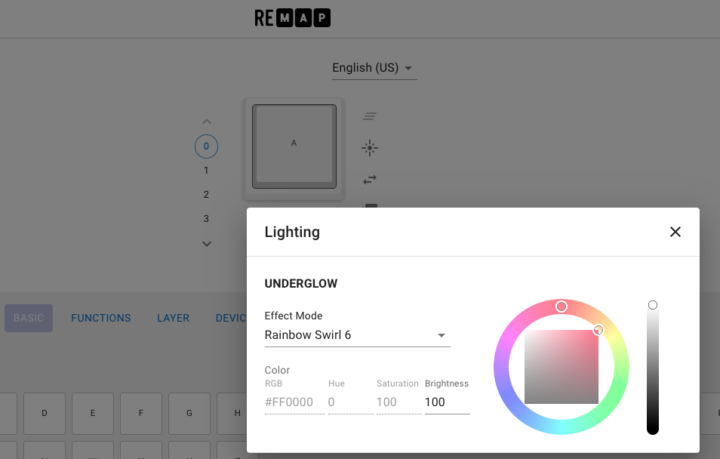Open the English (US) language dropdown
The width and height of the screenshot is (720, 459).
click(374, 68)
